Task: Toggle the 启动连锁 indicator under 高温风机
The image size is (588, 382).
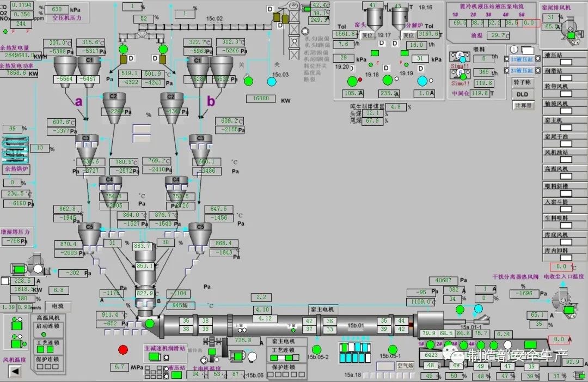Action: click(x=44, y=335)
